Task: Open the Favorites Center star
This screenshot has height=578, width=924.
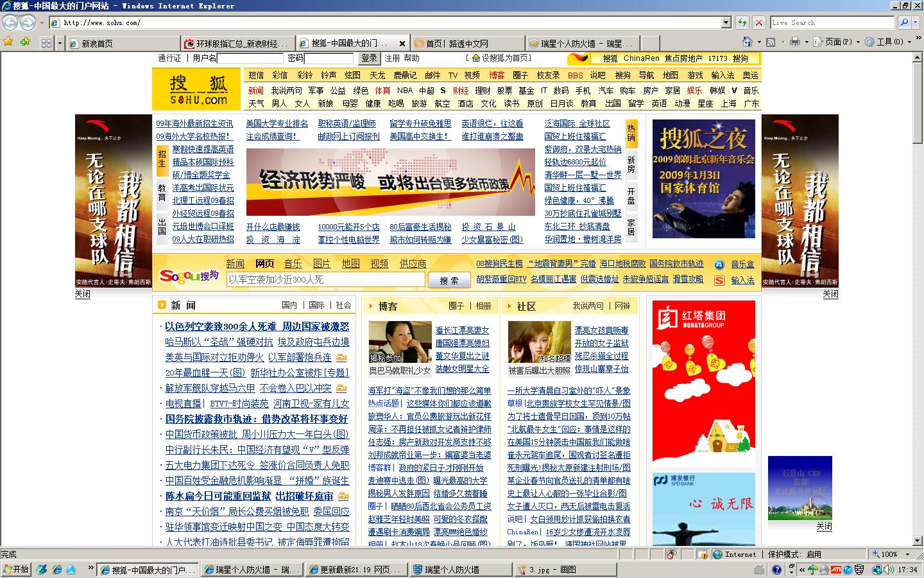Action: (x=8, y=42)
